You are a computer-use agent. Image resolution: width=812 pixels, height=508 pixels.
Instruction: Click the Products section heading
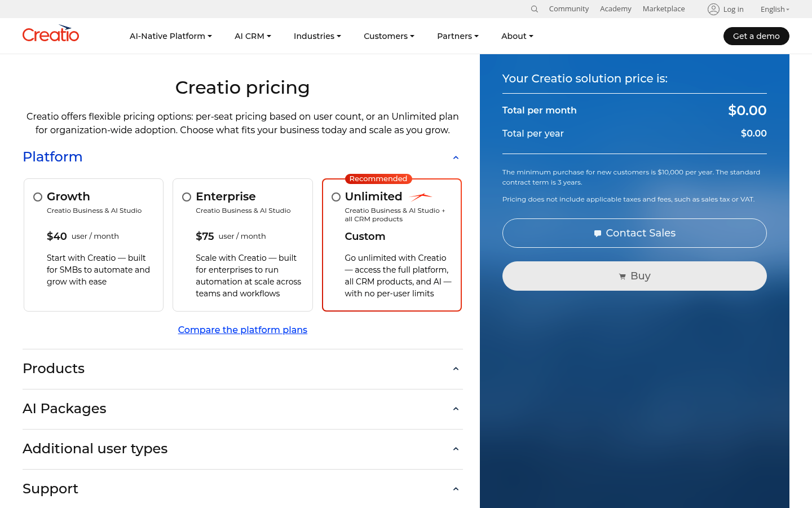click(54, 369)
